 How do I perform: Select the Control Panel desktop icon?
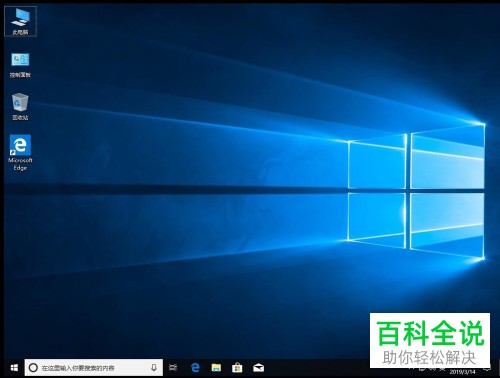pyautogui.click(x=20, y=65)
